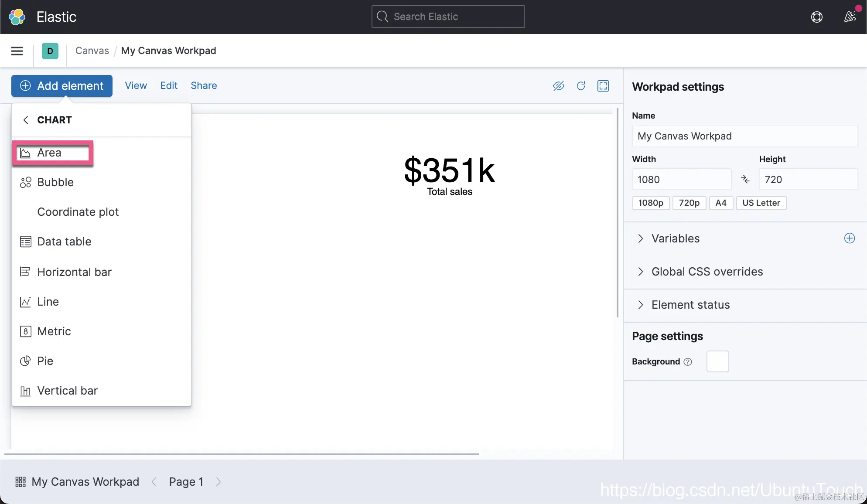
Task: Click the Add element button
Action: (62, 86)
